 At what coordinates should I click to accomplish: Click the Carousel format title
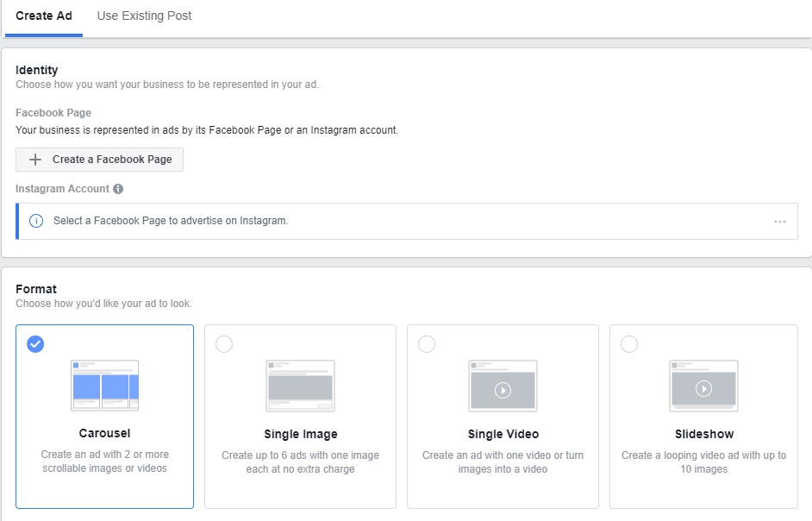click(104, 433)
